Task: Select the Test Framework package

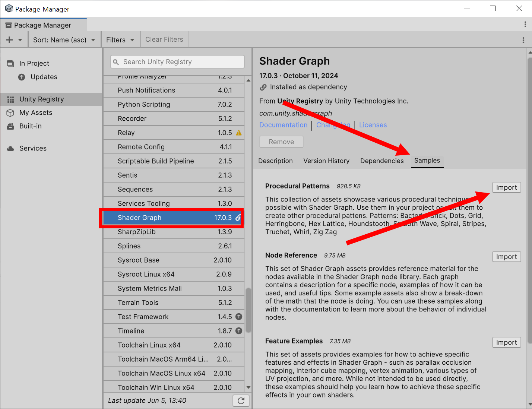Action: (x=174, y=317)
